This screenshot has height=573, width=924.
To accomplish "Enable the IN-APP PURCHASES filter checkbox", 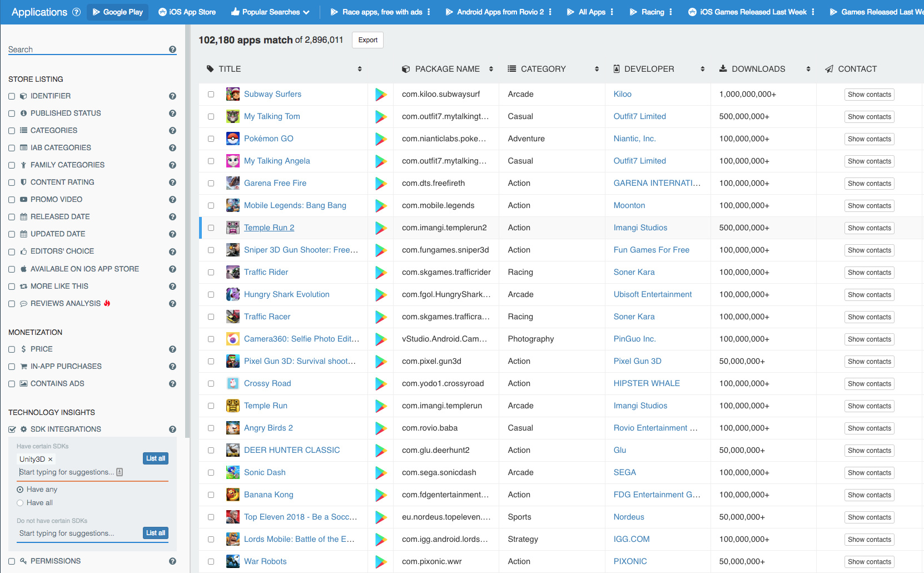I will (x=12, y=367).
